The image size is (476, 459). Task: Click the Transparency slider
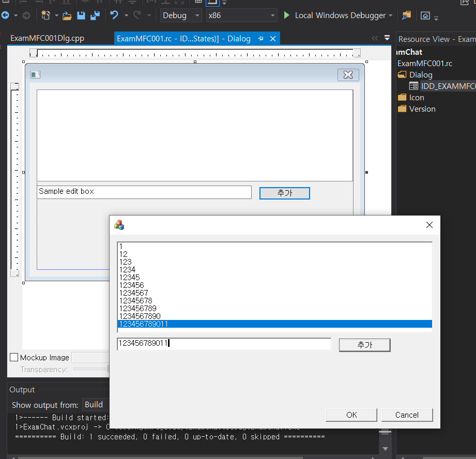(91, 369)
